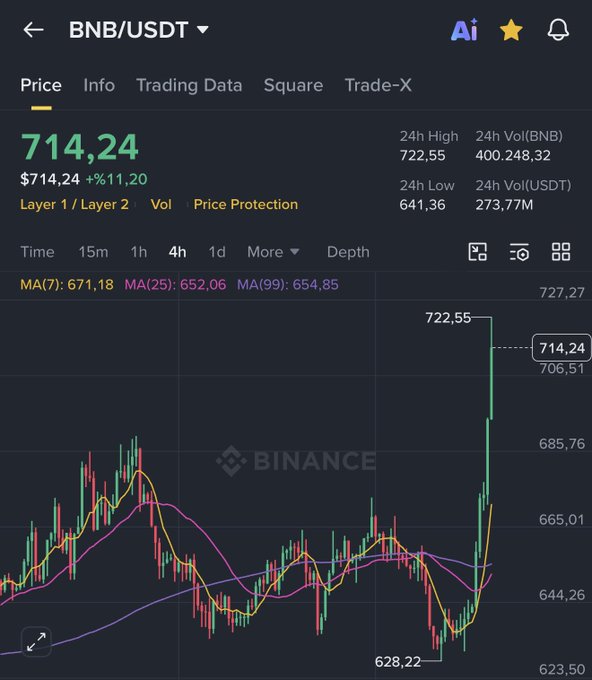
Task: Tap the MA(25): 652,06 indicator label
Action: [x=175, y=284]
